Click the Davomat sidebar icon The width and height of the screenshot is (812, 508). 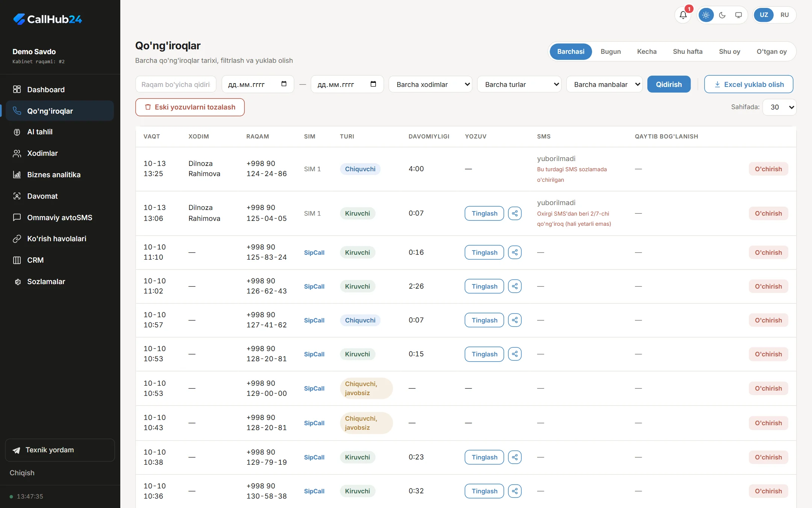[x=17, y=196]
